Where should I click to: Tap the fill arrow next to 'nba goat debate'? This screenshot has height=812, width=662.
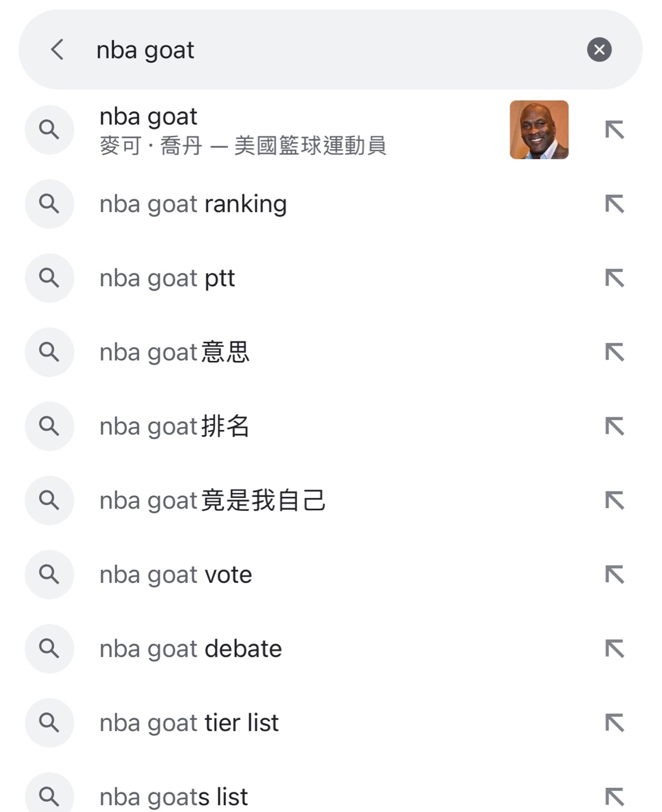coord(614,649)
